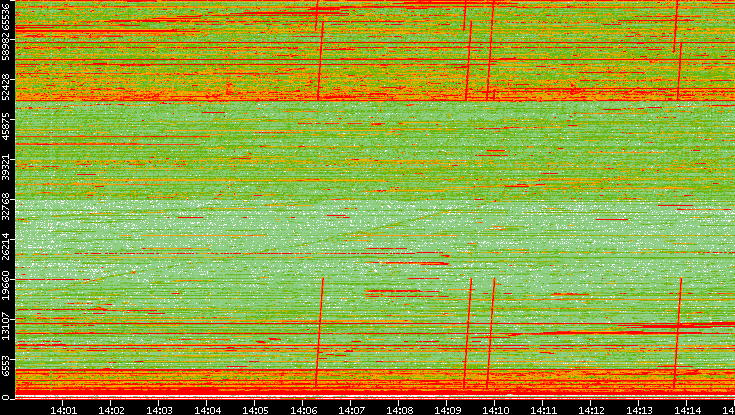Image resolution: width=735 pixels, height=415 pixels.
Task: Select the 32768 vertical axis label
Action: click(x=7, y=205)
